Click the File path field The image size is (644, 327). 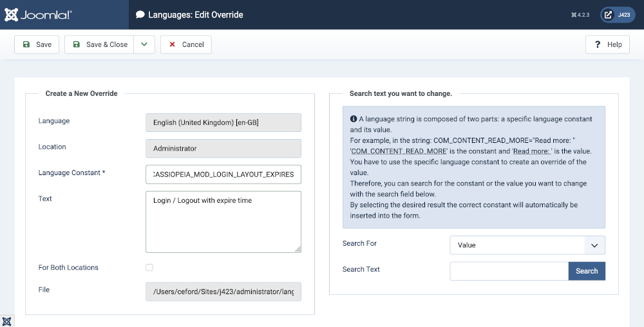(x=223, y=292)
